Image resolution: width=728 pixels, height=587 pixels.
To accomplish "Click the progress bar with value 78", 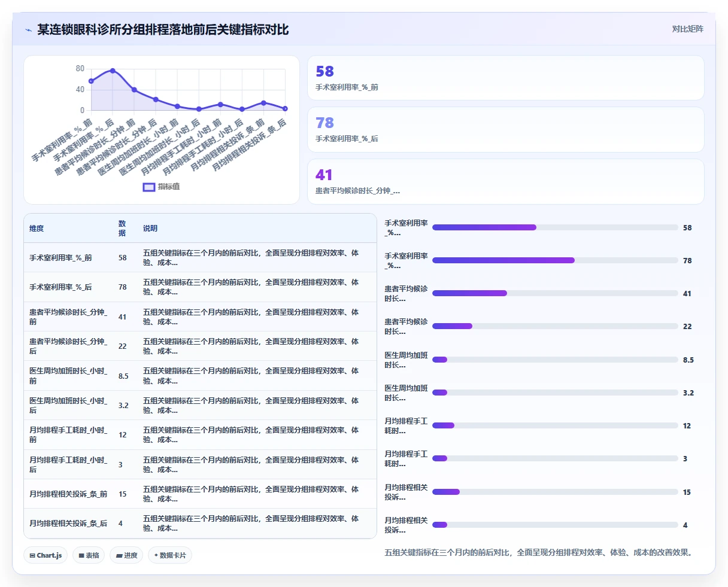I will [555, 260].
